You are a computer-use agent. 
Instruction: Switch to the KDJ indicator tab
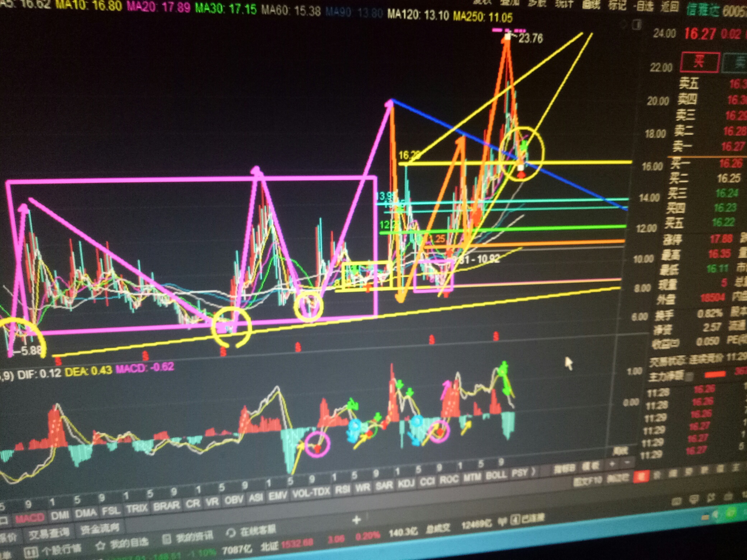pos(406,484)
